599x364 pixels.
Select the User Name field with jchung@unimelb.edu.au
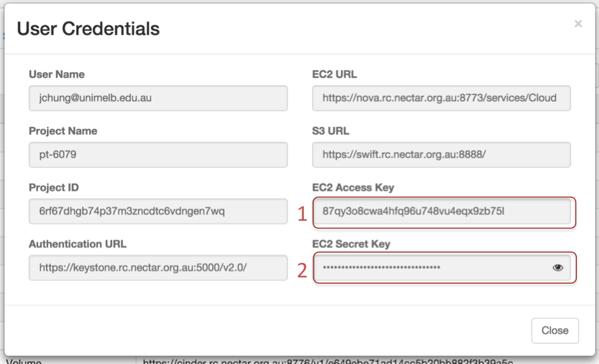(158, 98)
